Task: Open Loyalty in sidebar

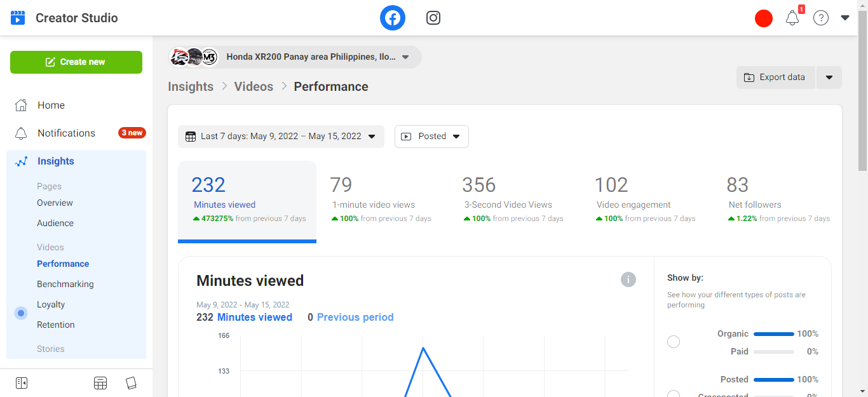Action: [51, 305]
